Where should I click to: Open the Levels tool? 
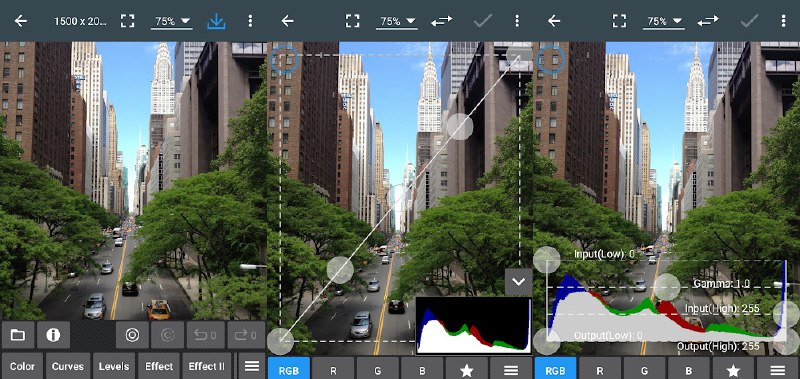point(114,366)
